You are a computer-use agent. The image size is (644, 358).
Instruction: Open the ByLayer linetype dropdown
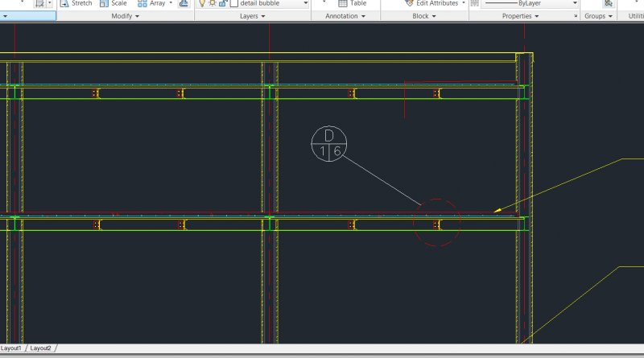[575, 3]
